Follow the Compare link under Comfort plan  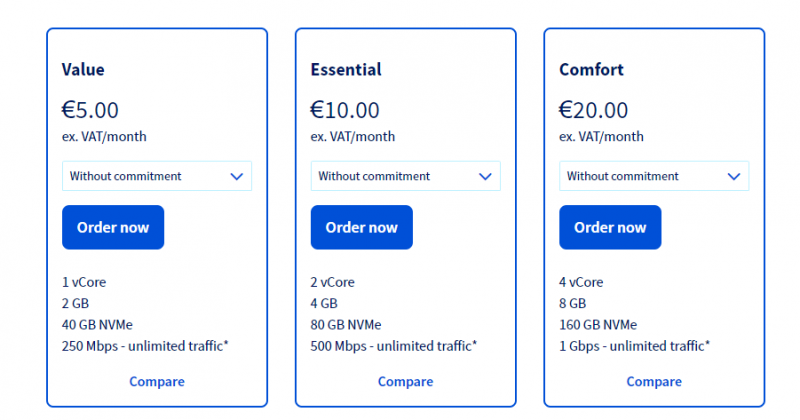(654, 382)
